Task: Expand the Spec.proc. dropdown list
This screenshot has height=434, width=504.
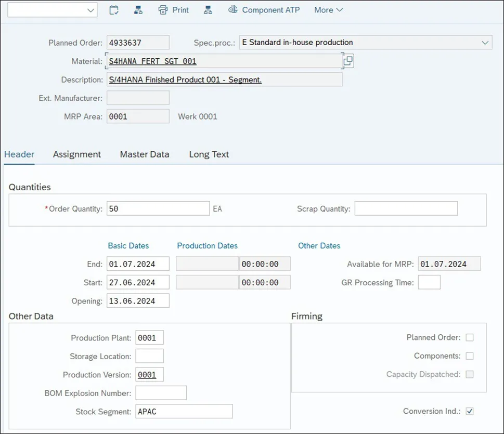Action: (x=485, y=43)
